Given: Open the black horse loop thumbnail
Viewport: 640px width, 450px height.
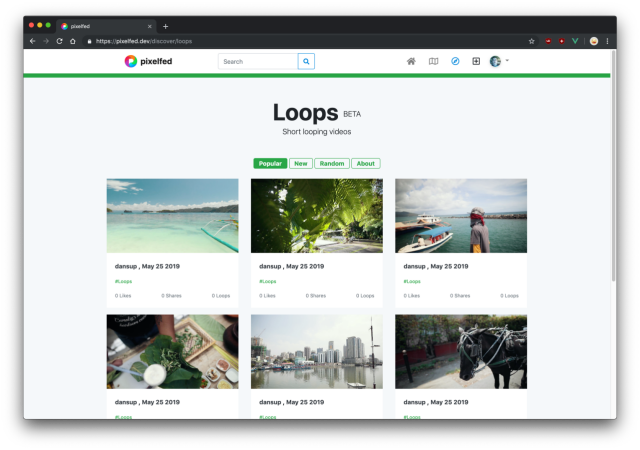Looking at the screenshot, I should 461,352.
